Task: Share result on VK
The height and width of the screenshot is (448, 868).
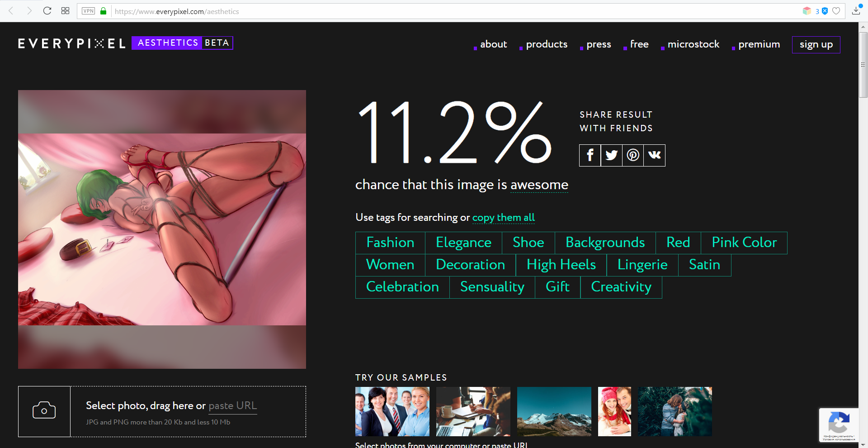Action: click(x=654, y=156)
